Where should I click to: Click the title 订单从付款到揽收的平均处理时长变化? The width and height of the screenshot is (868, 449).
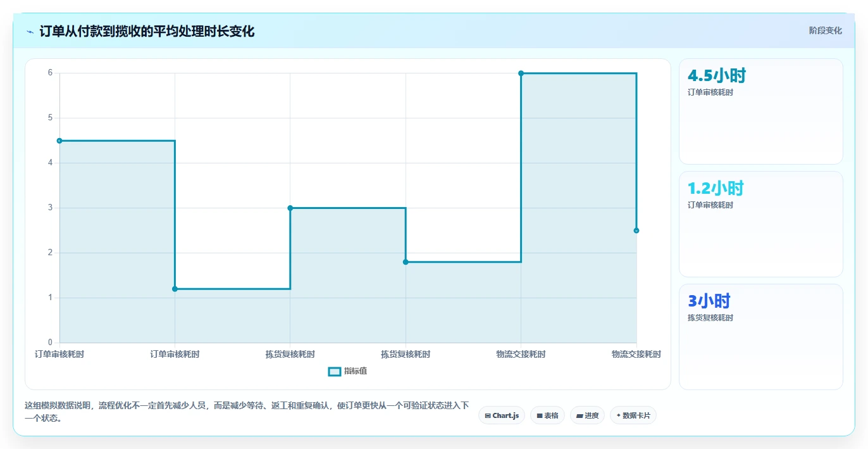pyautogui.click(x=147, y=31)
